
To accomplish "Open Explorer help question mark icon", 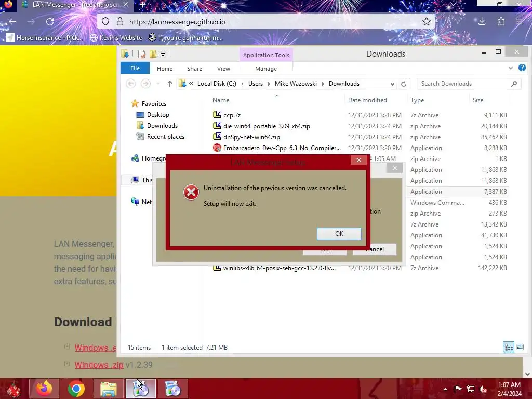I will (522, 68).
